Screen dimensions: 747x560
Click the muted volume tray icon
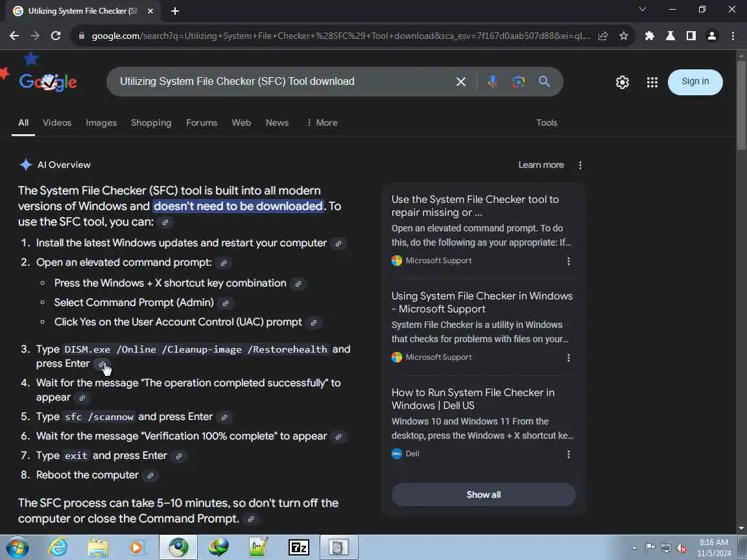[x=682, y=548]
